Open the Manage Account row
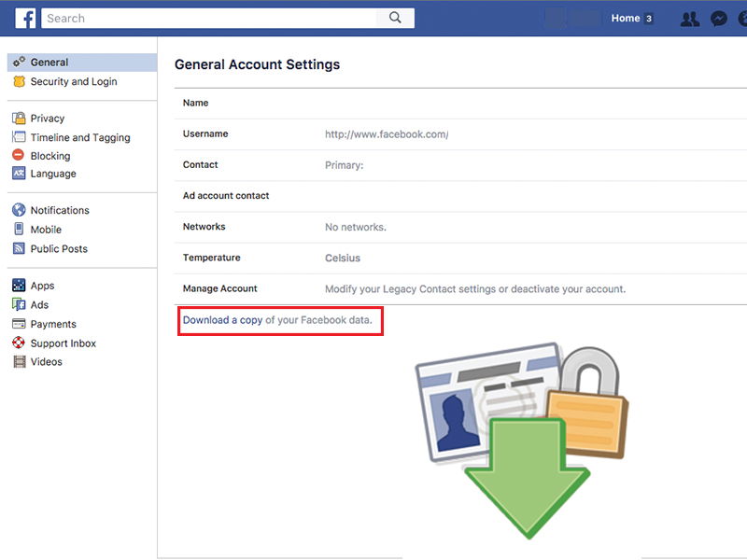 click(460, 289)
